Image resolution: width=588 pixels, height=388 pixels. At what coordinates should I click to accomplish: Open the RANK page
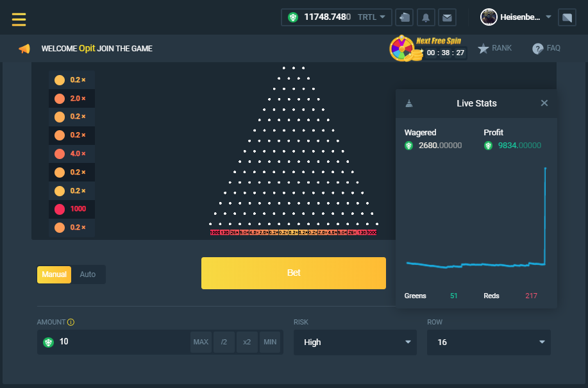(495, 48)
